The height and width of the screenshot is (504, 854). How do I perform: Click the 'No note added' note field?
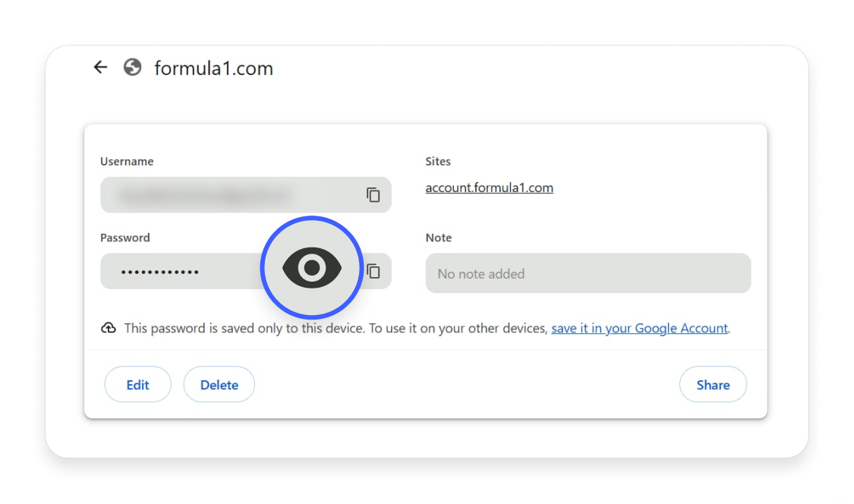tap(588, 273)
